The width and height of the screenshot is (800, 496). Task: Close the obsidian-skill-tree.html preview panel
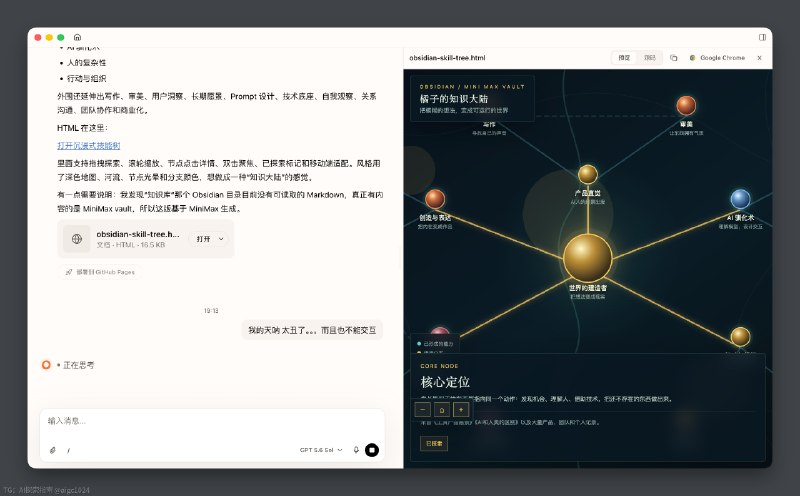(x=760, y=58)
